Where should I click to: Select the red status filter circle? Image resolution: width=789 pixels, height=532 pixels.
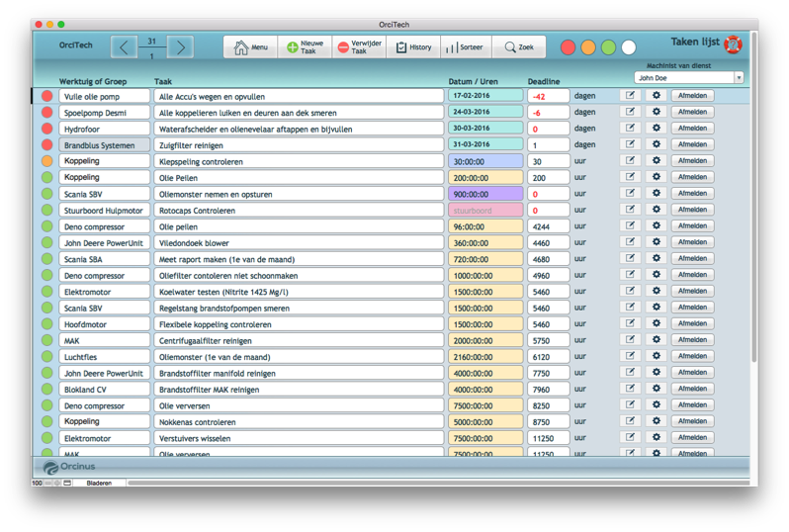[569, 47]
